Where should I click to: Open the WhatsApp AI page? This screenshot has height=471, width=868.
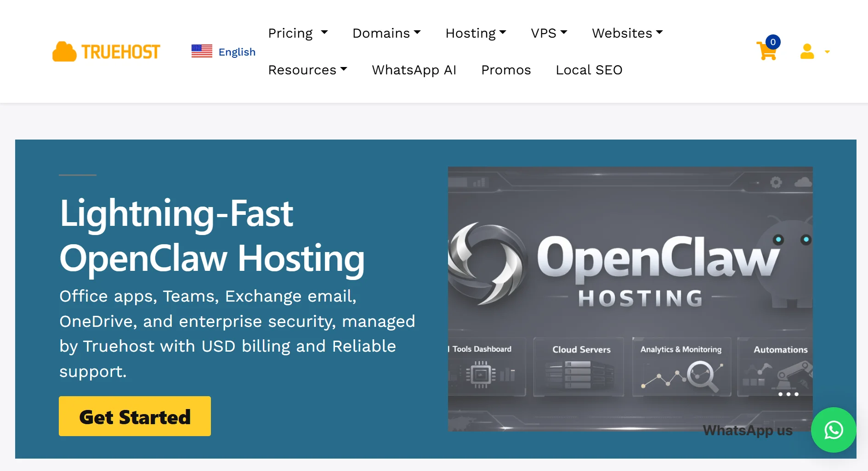[414, 70]
